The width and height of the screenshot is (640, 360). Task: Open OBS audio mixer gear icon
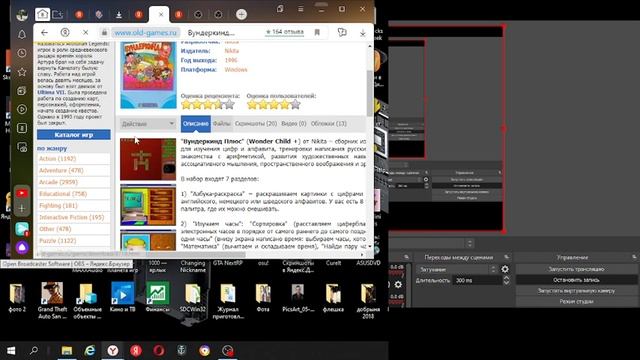398,284
